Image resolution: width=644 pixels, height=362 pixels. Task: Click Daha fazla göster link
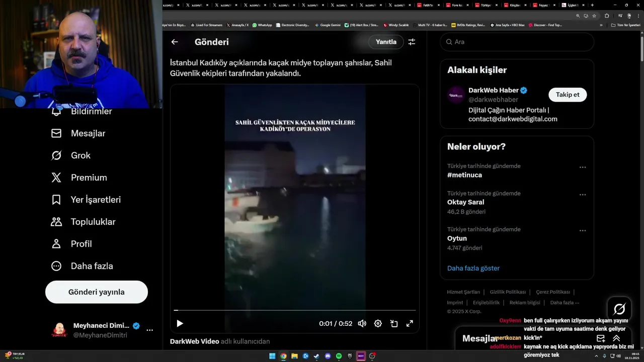pos(473,268)
